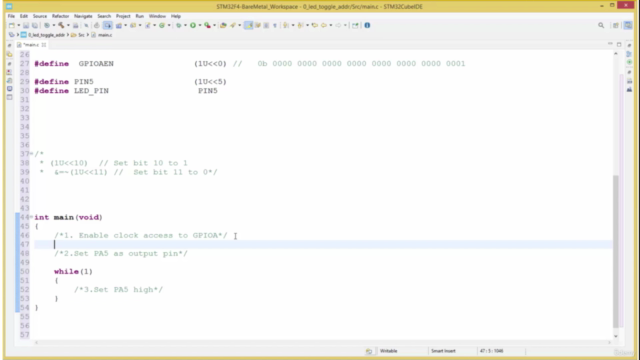Image resolution: width=640 pixels, height=360 pixels.
Task: Click the vertical scrollbar down arrow
Action: [616, 336]
